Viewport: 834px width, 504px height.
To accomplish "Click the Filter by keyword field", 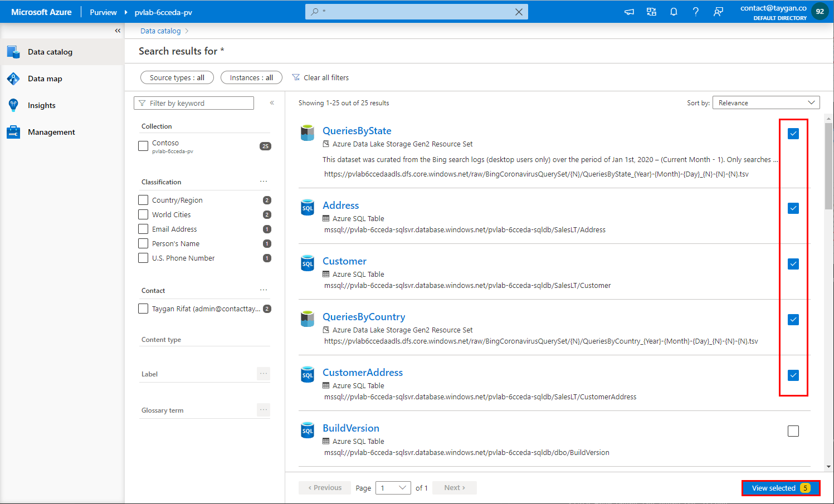I will pyautogui.click(x=194, y=103).
